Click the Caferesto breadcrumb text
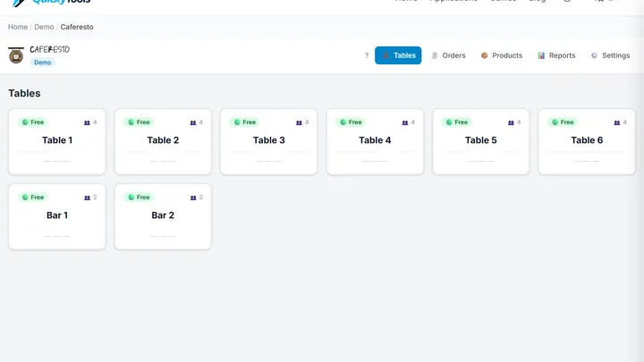 77,27
